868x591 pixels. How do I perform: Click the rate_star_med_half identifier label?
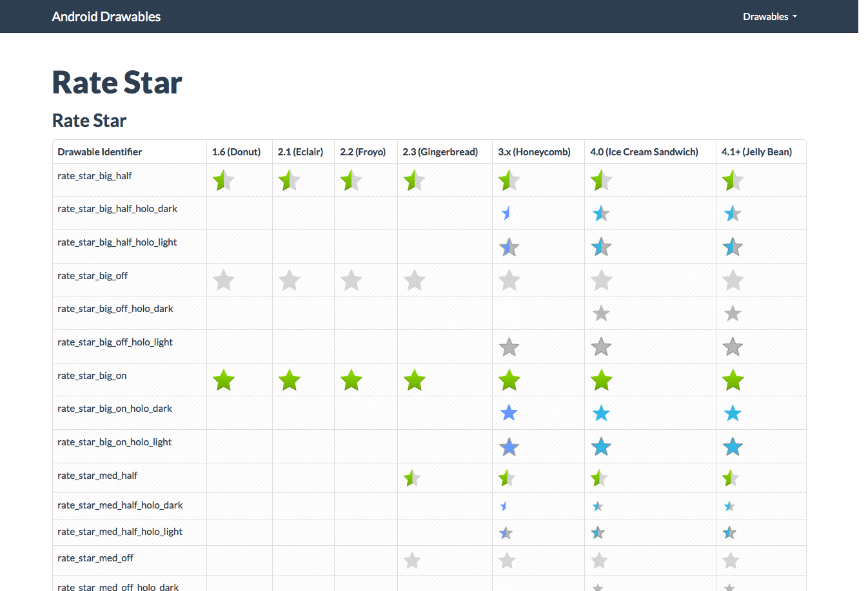[x=97, y=476]
